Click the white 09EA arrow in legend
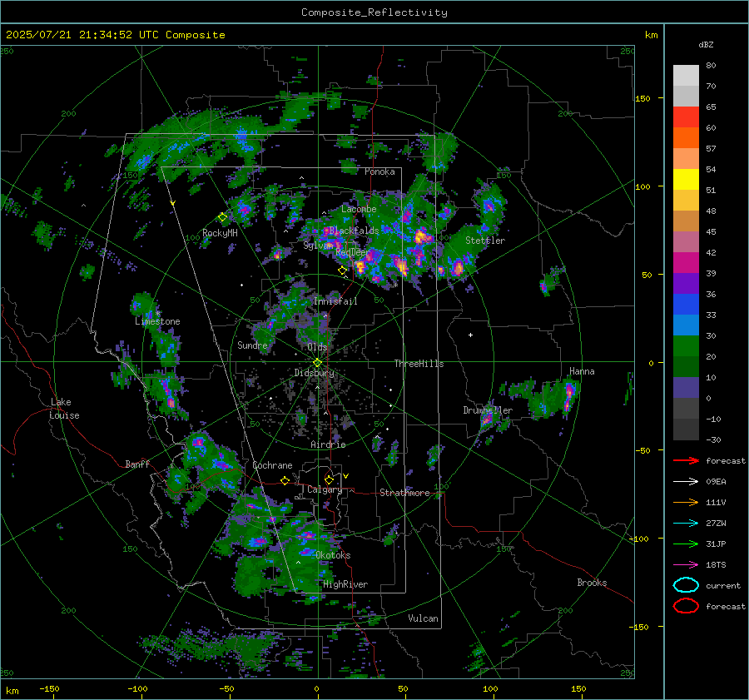 686,481
